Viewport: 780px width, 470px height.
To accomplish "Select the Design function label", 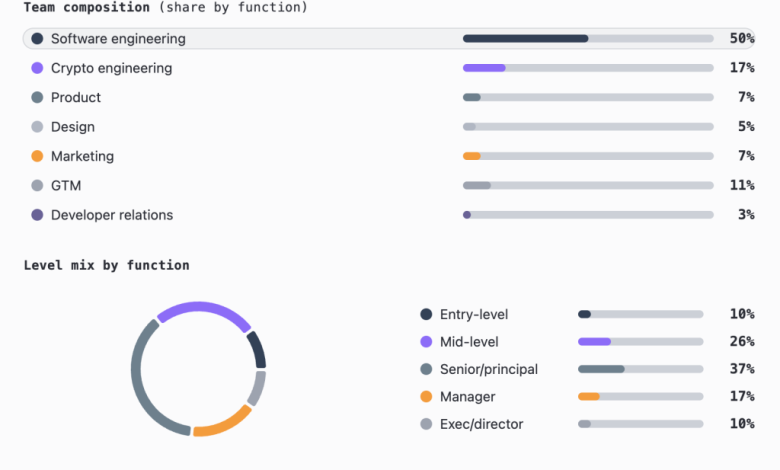I will coord(73,127).
